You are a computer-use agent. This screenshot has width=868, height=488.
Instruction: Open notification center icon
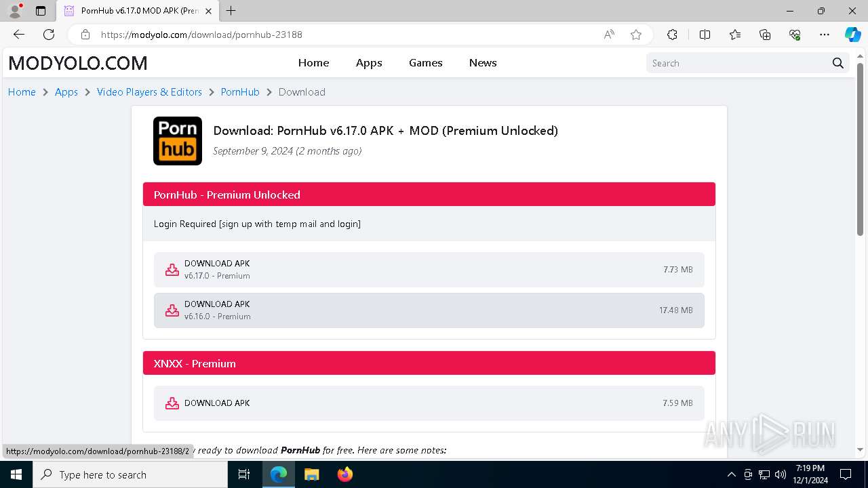tap(846, 474)
